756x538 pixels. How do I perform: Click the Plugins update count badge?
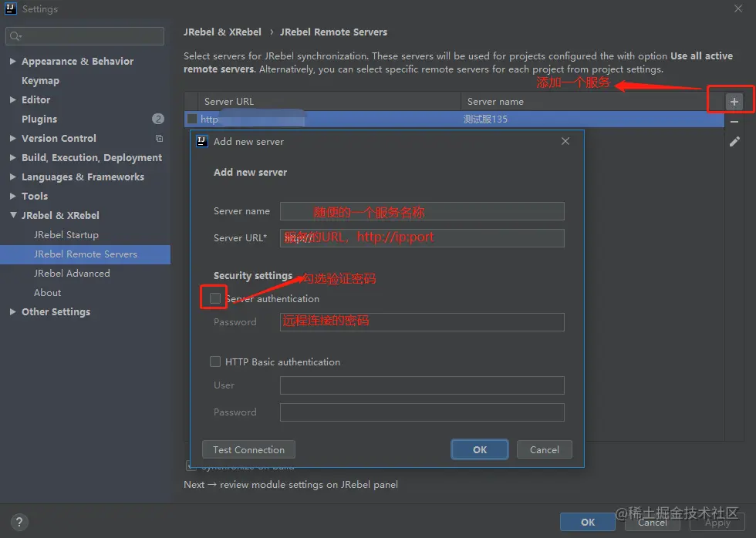pos(158,119)
